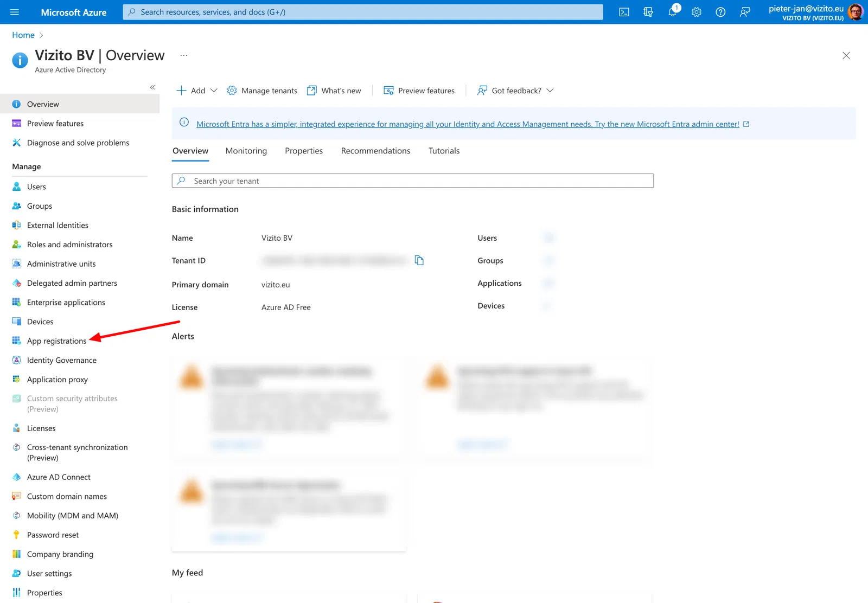Switch to the Tutorials tab

click(x=444, y=151)
